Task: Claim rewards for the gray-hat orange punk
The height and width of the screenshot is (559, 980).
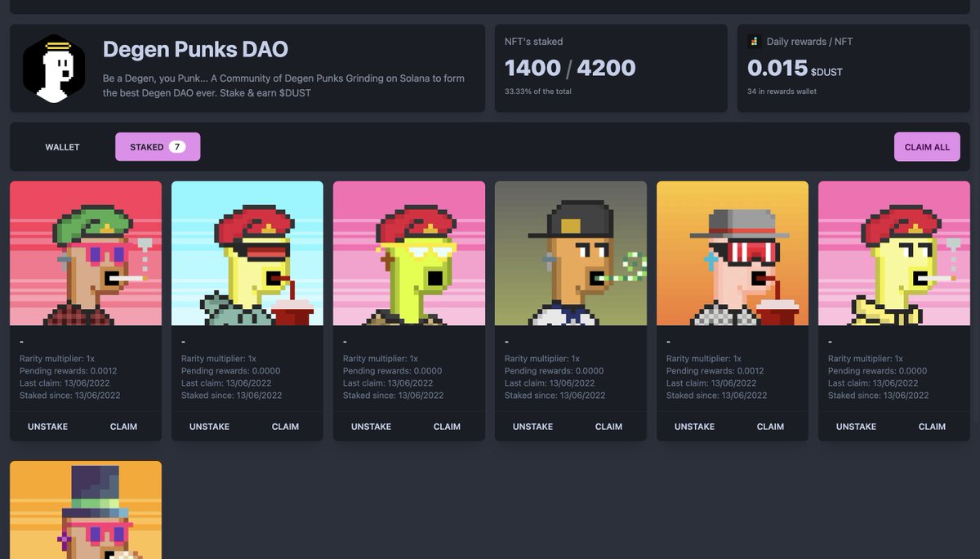Action: [x=770, y=427]
